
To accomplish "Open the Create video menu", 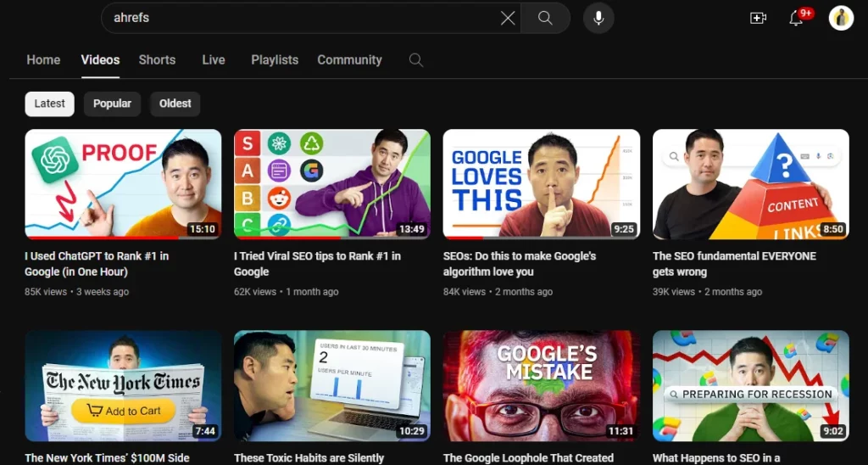I will tap(758, 18).
